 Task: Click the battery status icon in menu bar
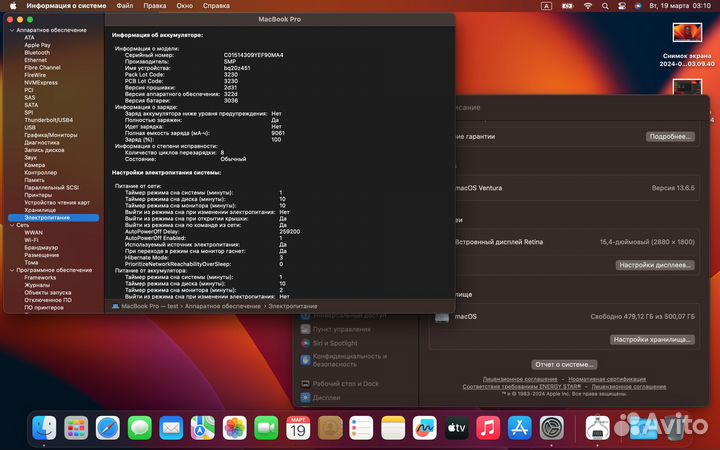(x=568, y=6)
